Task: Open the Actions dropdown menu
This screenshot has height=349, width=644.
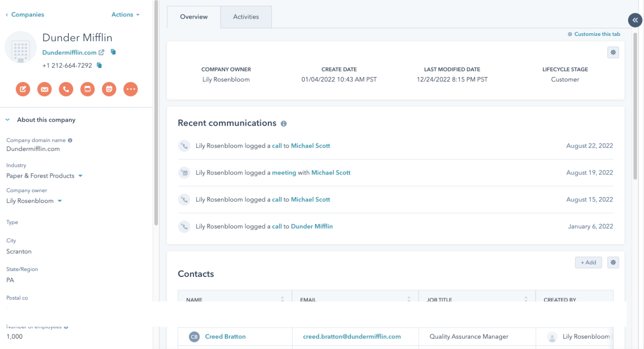Action: tap(126, 15)
